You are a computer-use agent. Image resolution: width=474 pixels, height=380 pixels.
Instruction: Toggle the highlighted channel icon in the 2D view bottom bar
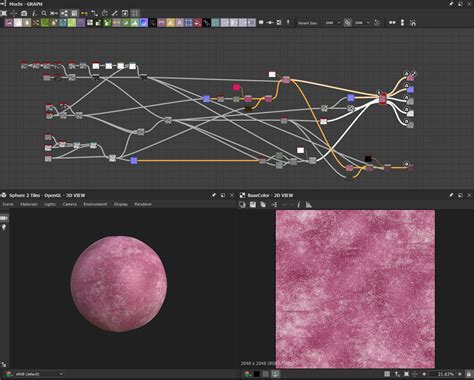(275, 374)
